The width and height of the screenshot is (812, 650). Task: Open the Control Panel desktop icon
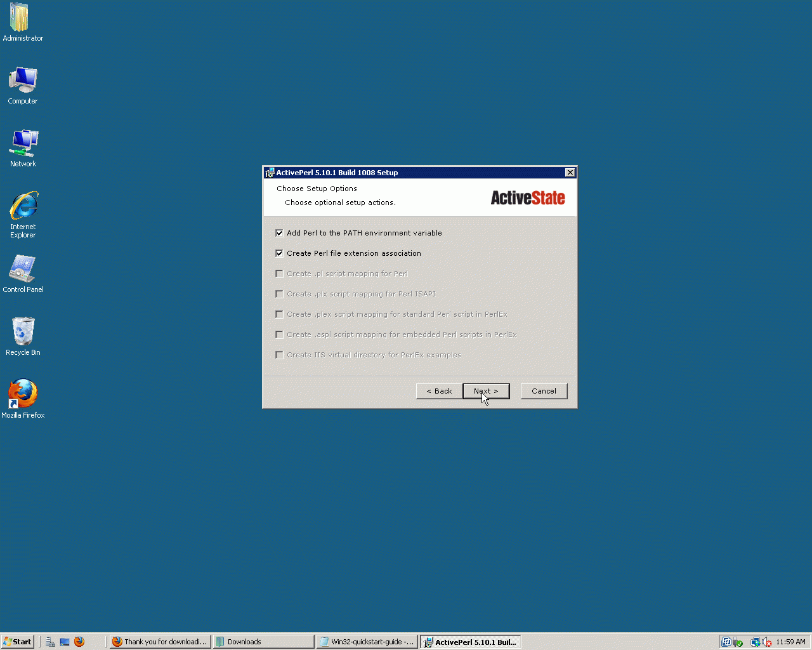[x=23, y=274]
